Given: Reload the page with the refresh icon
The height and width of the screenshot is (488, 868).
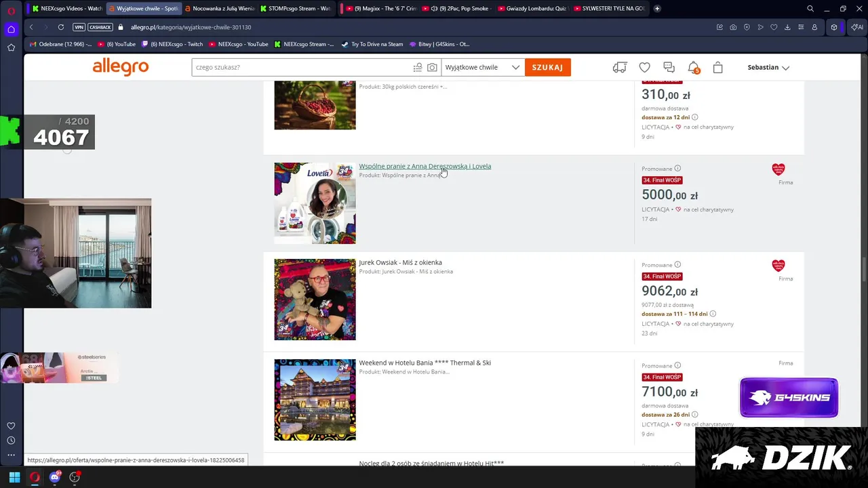Looking at the screenshot, I should pos(61,27).
